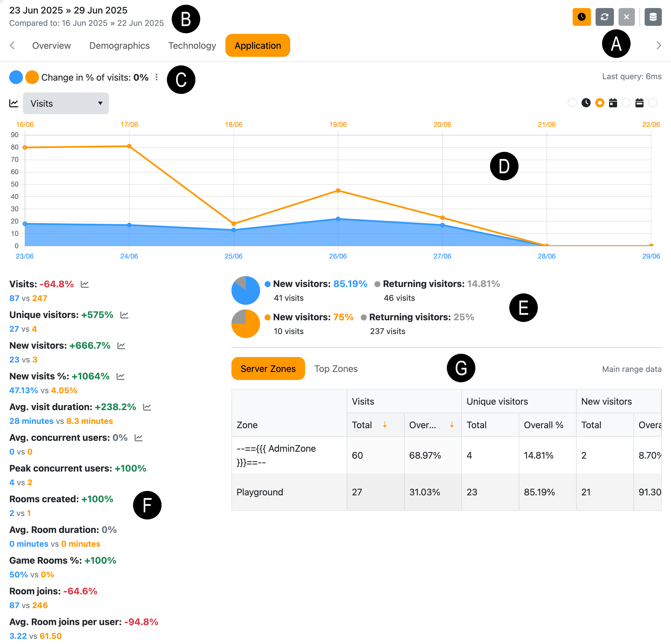Screen dimensions: 671x644
Task: Open the three-dot menu beside Change in % of visits
Action: pyautogui.click(x=157, y=77)
